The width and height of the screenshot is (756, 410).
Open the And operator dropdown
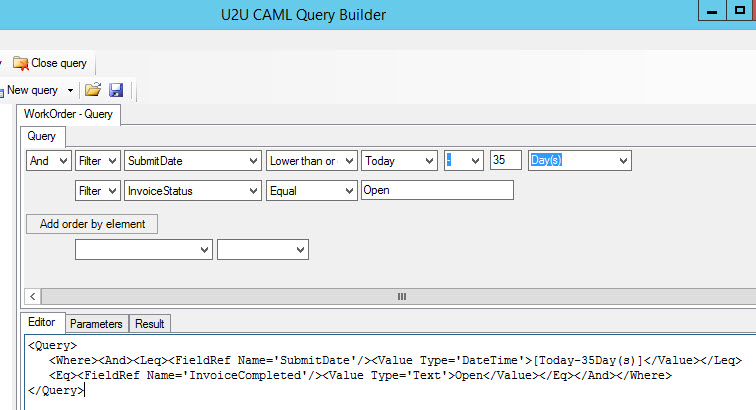tap(49, 161)
